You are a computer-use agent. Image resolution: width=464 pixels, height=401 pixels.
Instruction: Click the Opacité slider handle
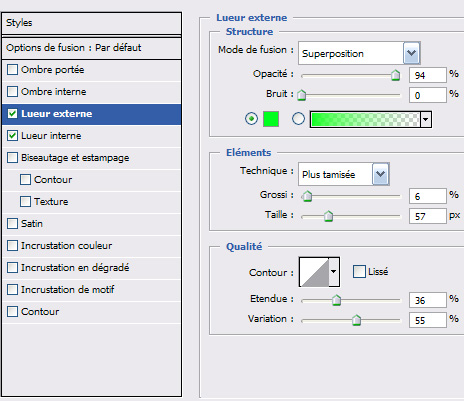(x=395, y=75)
